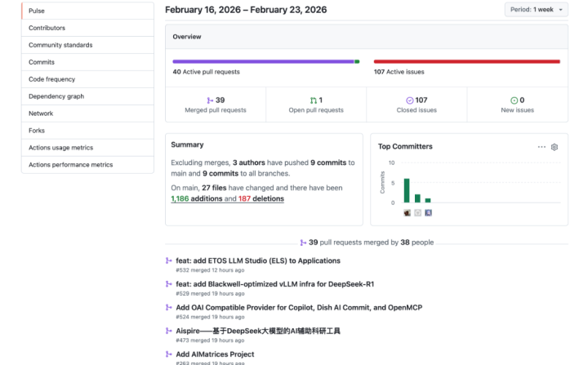Click merged icon beside ETOS LLM Studio entry
The height and width of the screenshot is (365, 588).
pos(169,261)
